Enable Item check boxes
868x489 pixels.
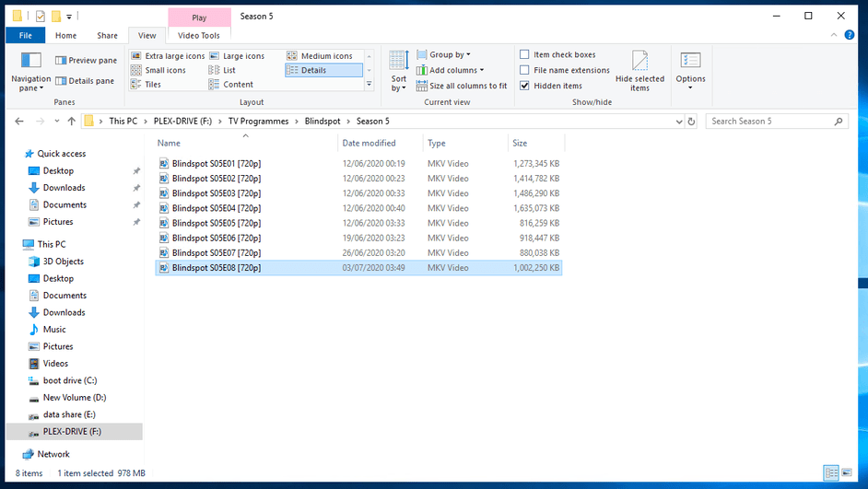coord(558,54)
